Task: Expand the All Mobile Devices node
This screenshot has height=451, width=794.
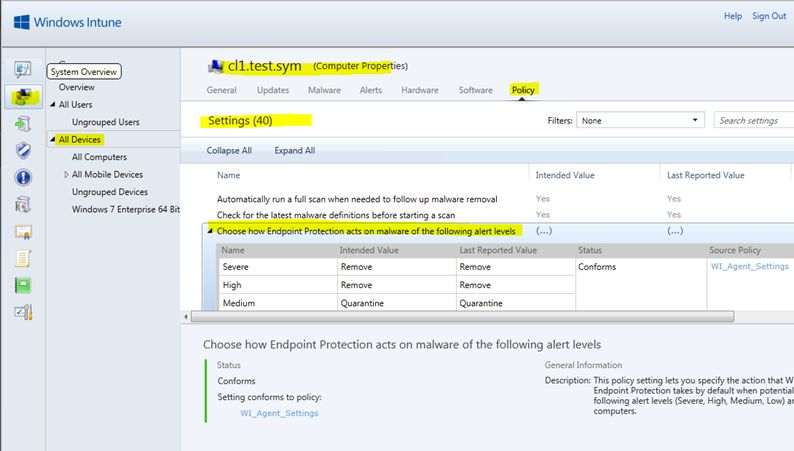Action: 66,174
